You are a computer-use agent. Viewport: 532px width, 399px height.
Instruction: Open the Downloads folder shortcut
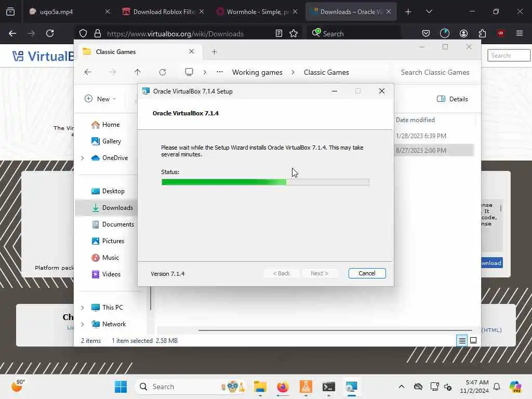[112, 208]
